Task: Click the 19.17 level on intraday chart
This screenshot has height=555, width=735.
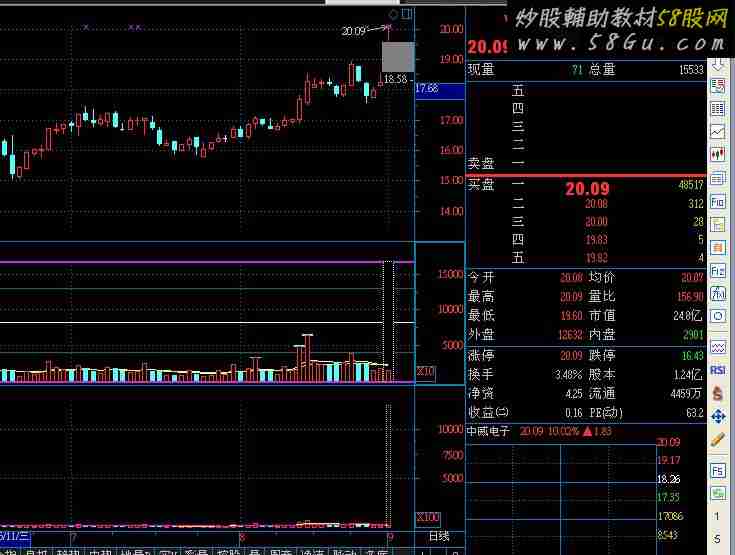Action: [668, 460]
